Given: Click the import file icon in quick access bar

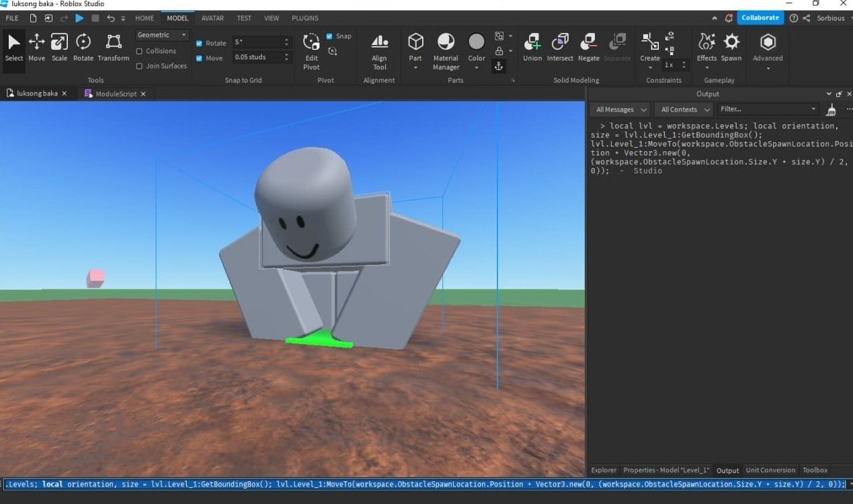Looking at the screenshot, I should coord(47,18).
